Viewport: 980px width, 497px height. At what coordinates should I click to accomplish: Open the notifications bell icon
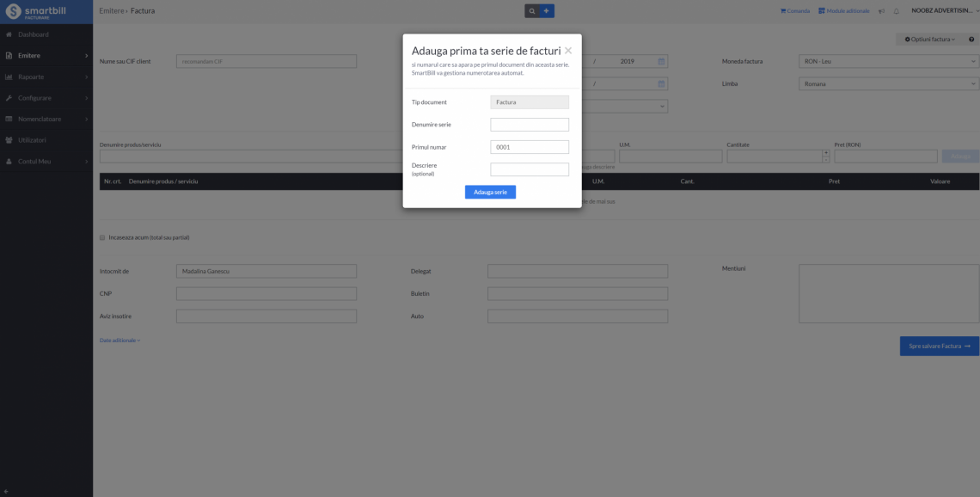(897, 11)
